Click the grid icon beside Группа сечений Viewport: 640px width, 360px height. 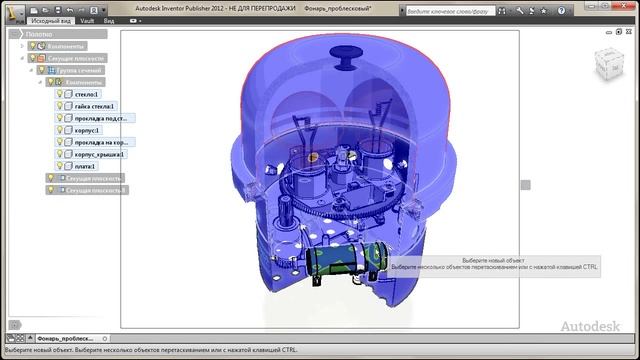point(51,70)
